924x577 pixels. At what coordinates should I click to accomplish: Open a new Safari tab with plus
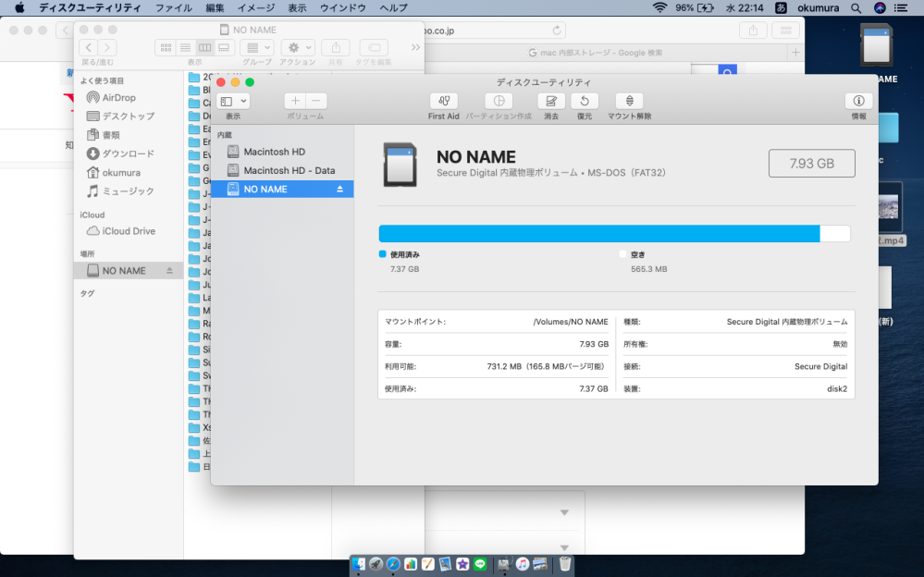coord(795,53)
